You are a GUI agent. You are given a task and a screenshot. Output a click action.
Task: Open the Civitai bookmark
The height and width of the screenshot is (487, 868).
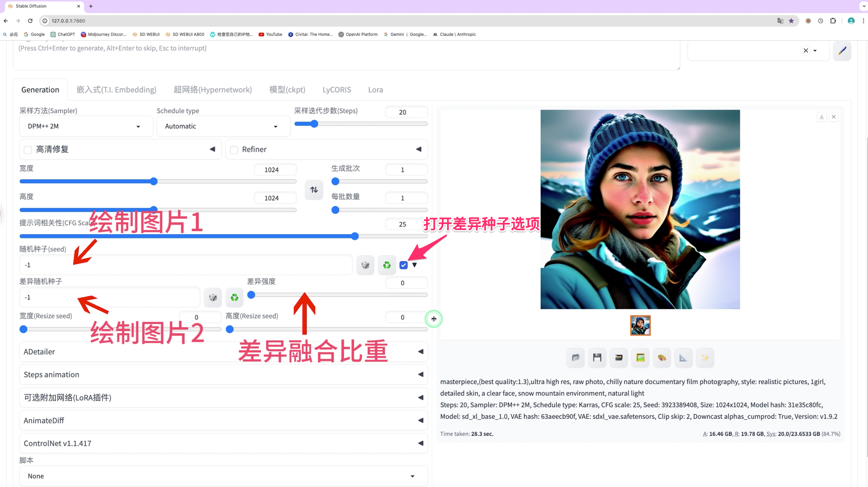(x=310, y=34)
